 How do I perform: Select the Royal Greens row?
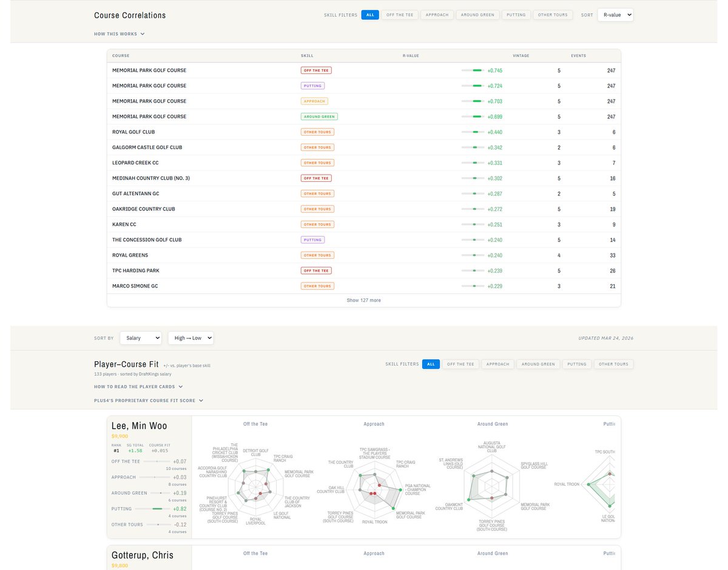364,255
